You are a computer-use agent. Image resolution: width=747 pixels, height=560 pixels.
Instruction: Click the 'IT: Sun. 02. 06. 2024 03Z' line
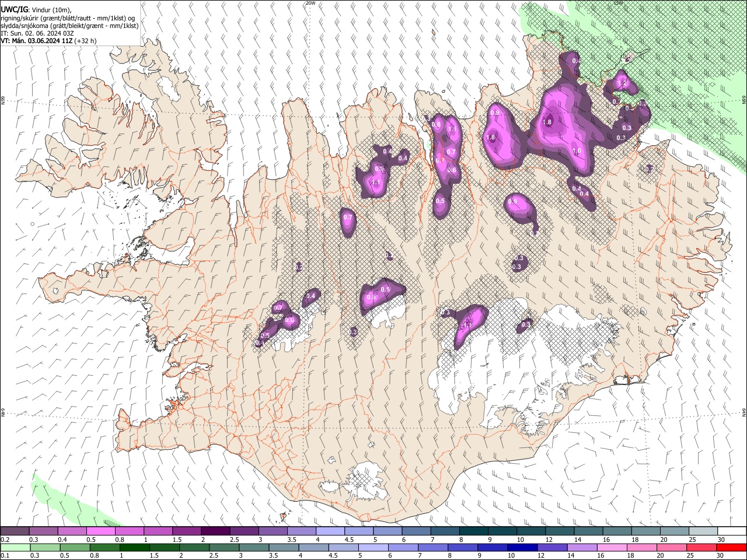(x=38, y=33)
